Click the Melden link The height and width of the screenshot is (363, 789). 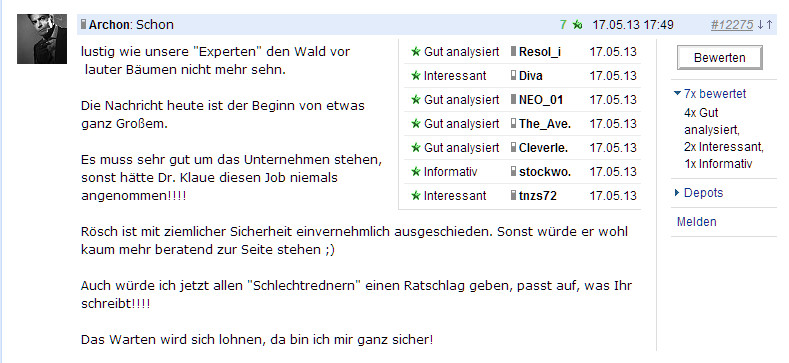(x=696, y=222)
